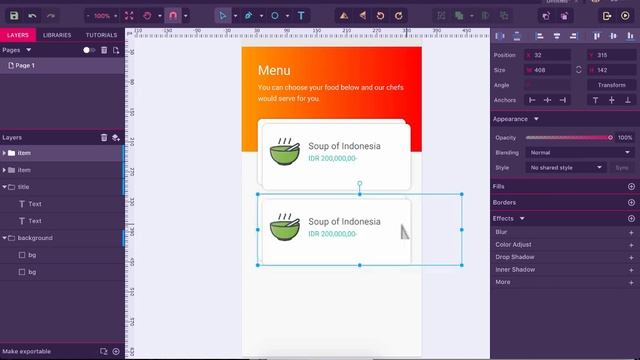Open the snapping options dropdown arrow
Image resolution: width=640 pixels, height=360 pixels.
point(186,16)
